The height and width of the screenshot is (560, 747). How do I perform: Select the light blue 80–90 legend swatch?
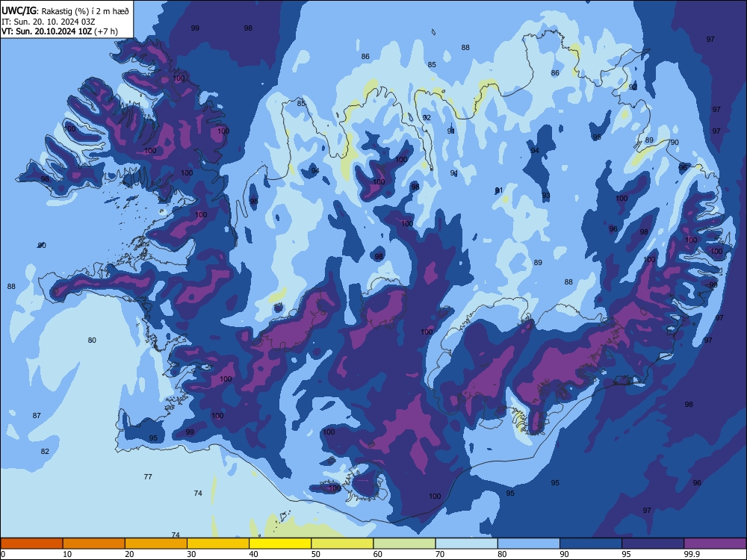tap(529, 544)
